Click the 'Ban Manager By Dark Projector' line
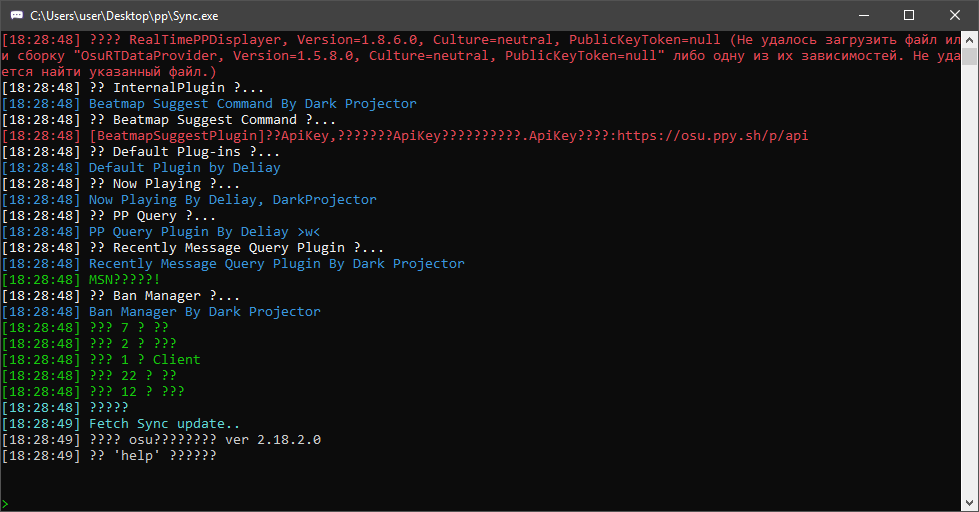Image resolution: width=979 pixels, height=512 pixels. pos(161,312)
